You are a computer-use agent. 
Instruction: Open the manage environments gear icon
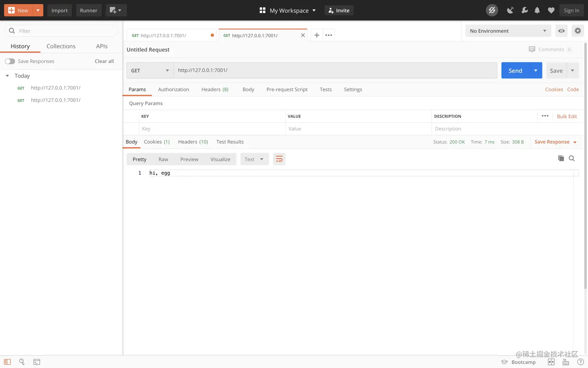tap(578, 31)
